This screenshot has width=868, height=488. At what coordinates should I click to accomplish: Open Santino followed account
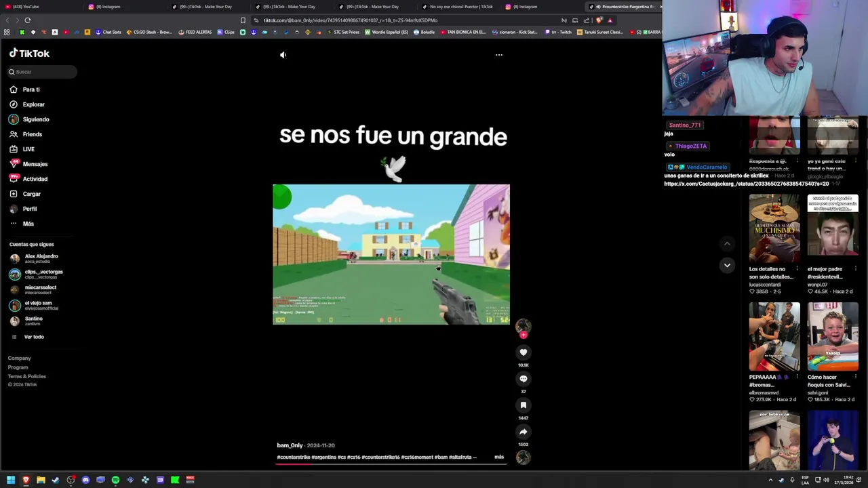(26, 321)
